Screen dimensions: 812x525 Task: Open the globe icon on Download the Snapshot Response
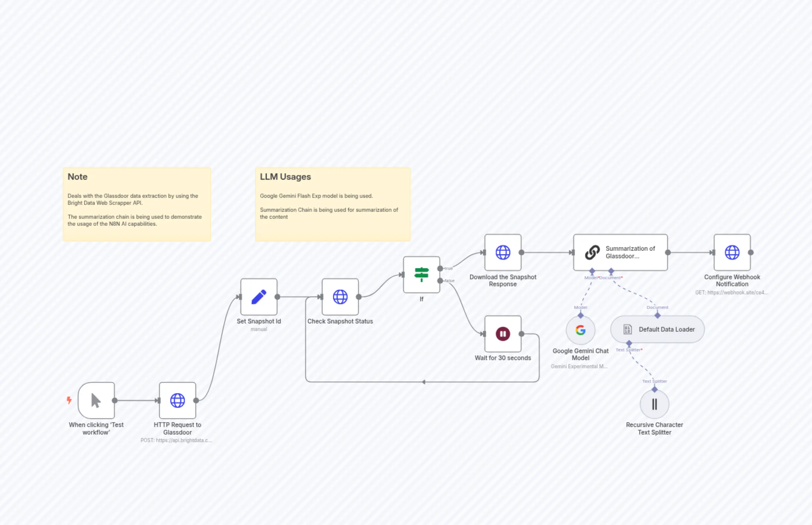tap(503, 253)
